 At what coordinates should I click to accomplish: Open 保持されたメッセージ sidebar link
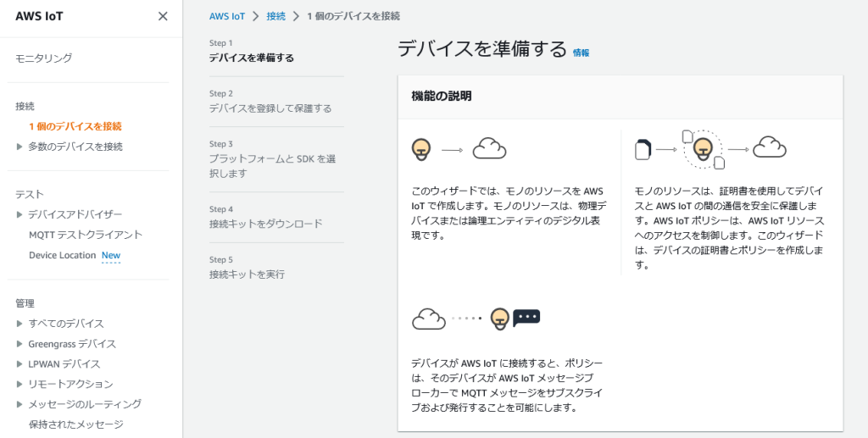pyautogui.click(x=75, y=424)
